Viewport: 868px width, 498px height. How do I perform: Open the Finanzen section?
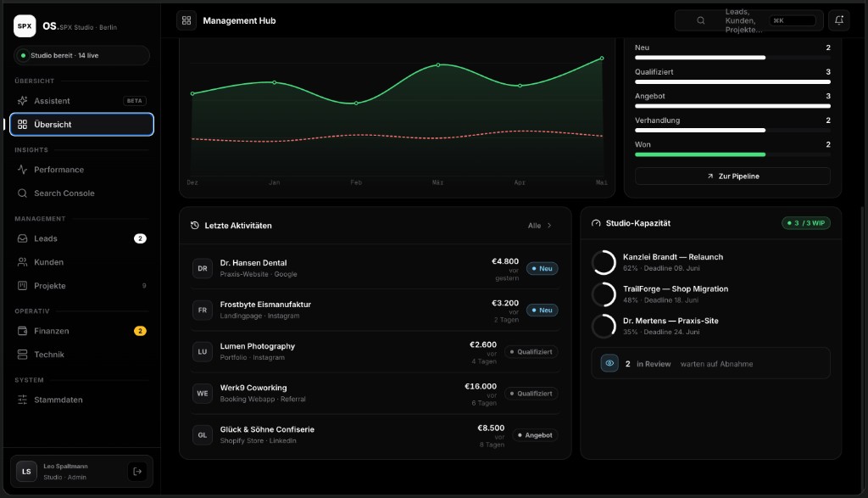coord(81,331)
